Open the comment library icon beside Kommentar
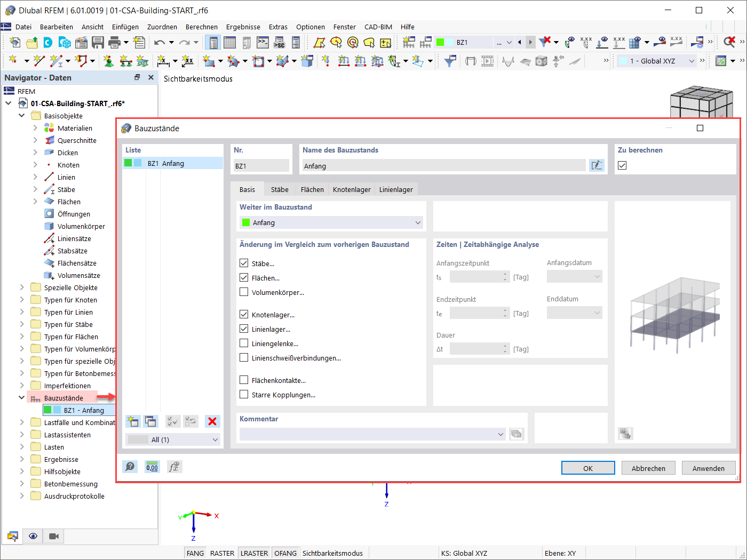Image resolution: width=747 pixels, height=560 pixels. (516, 434)
